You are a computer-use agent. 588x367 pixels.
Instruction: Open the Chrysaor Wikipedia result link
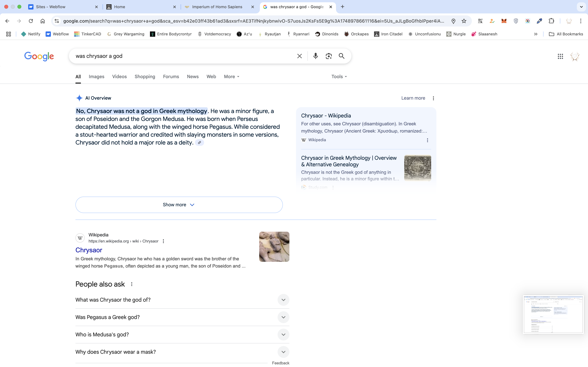89,250
